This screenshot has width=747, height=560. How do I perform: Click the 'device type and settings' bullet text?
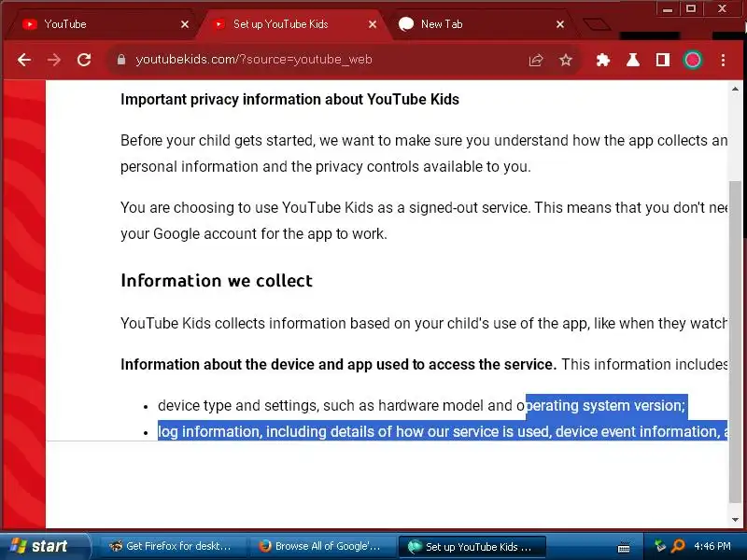pos(421,406)
